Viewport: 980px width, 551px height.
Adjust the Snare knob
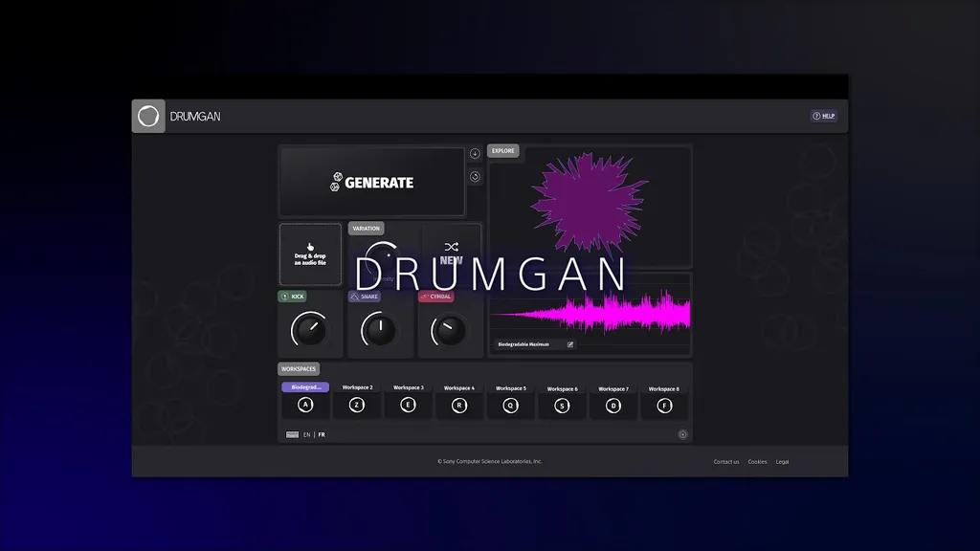tap(378, 331)
